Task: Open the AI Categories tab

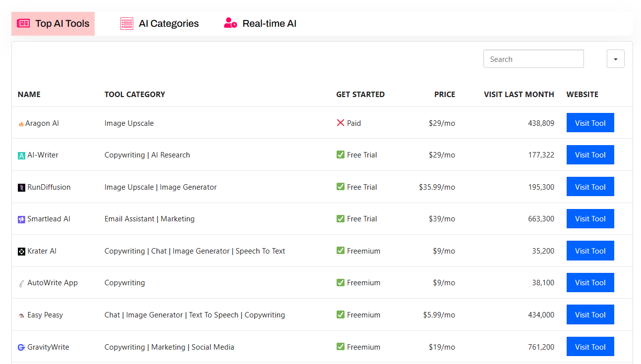Action: tap(160, 24)
